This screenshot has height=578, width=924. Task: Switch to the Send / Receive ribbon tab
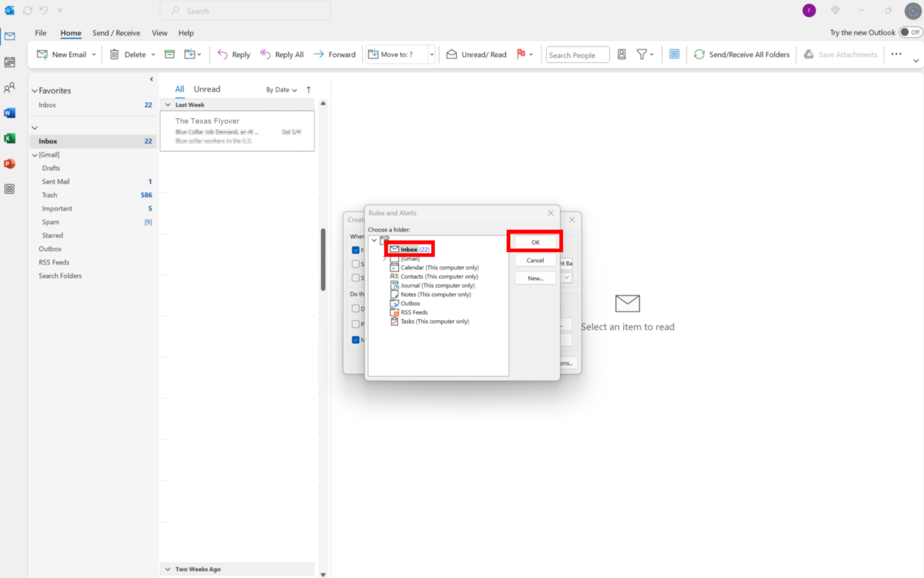point(115,33)
